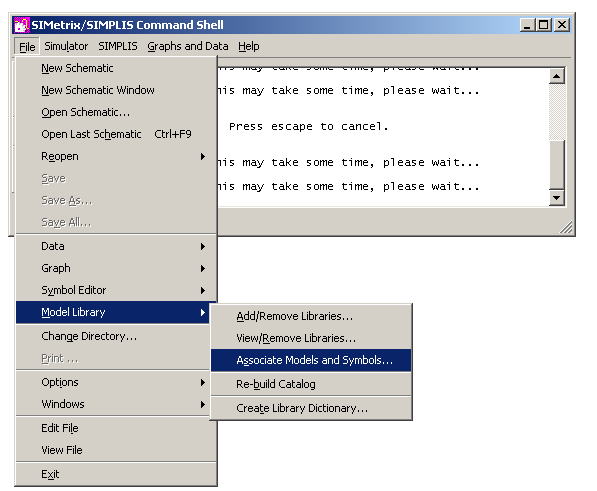Expand the Options submenu
Image resolution: width=597 pixels, height=491 pixels.
click(x=113, y=382)
